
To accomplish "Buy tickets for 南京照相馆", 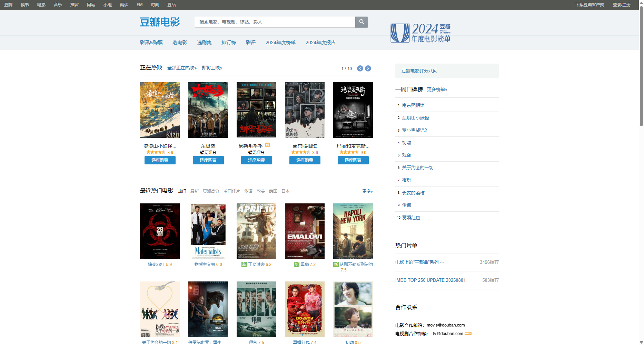I will [x=305, y=160].
